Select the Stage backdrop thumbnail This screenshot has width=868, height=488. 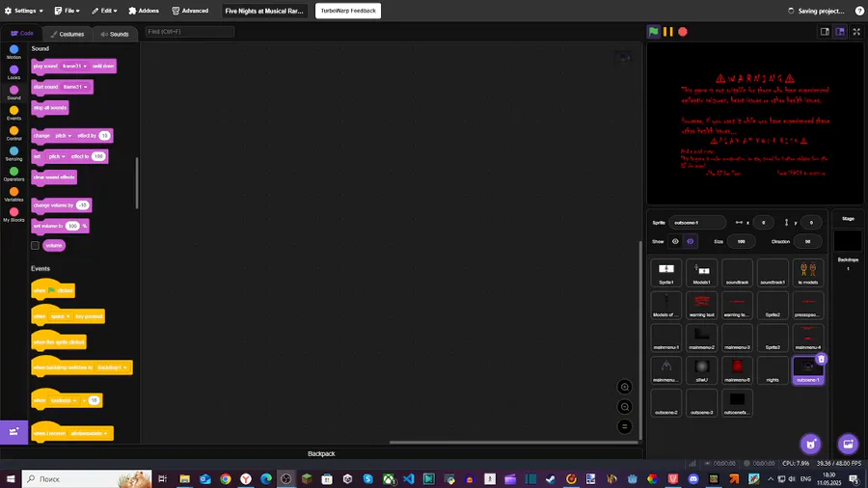848,241
